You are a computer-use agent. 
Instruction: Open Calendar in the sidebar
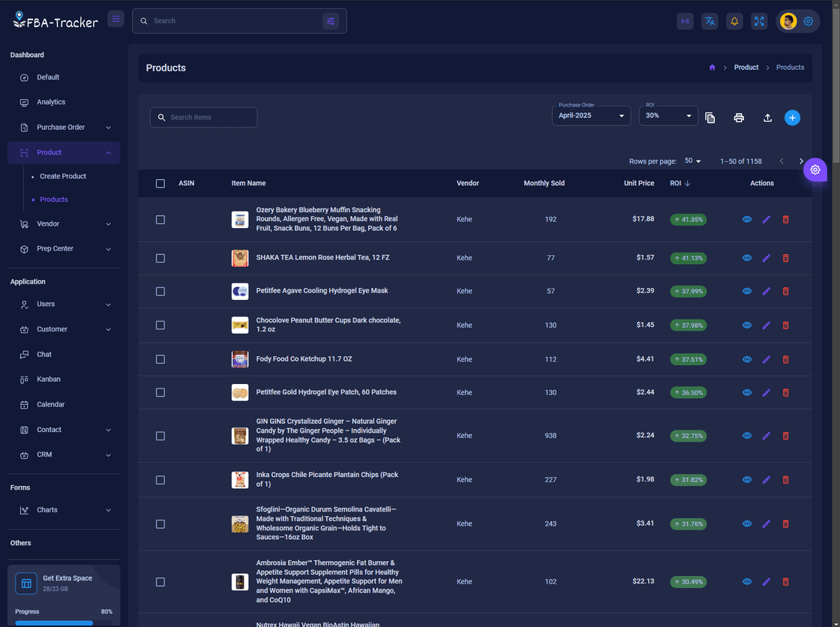point(64,404)
